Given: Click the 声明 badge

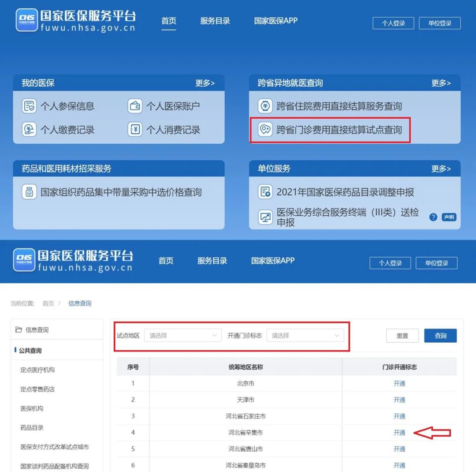Looking at the screenshot, I should (449, 217).
